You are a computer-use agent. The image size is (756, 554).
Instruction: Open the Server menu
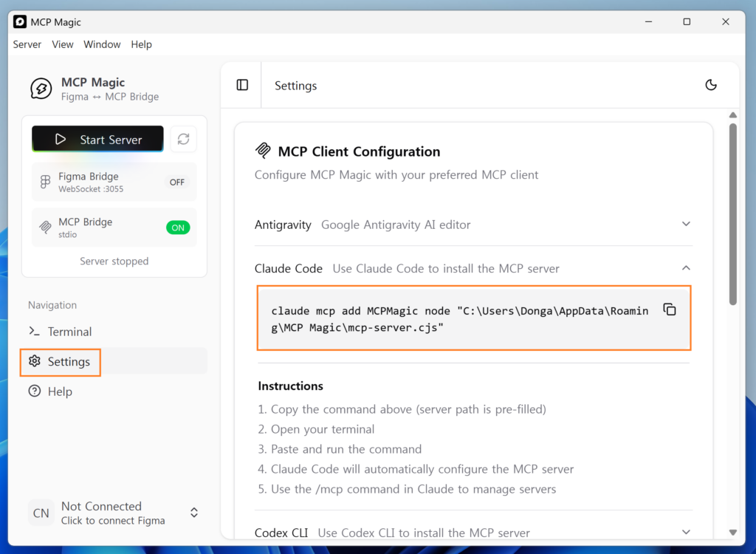pos(27,44)
